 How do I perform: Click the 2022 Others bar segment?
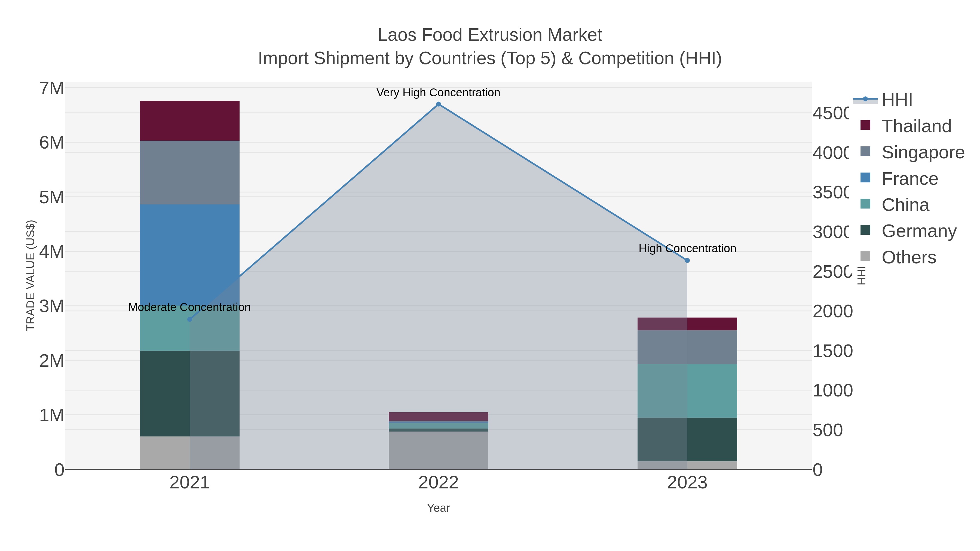[438, 450]
